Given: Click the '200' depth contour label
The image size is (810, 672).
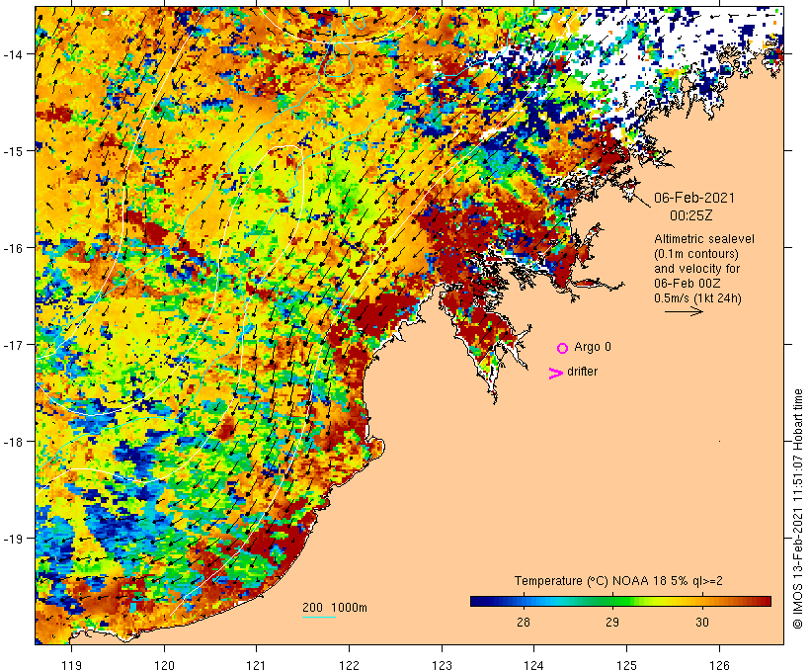Looking at the screenshot, I should [312, 608].
